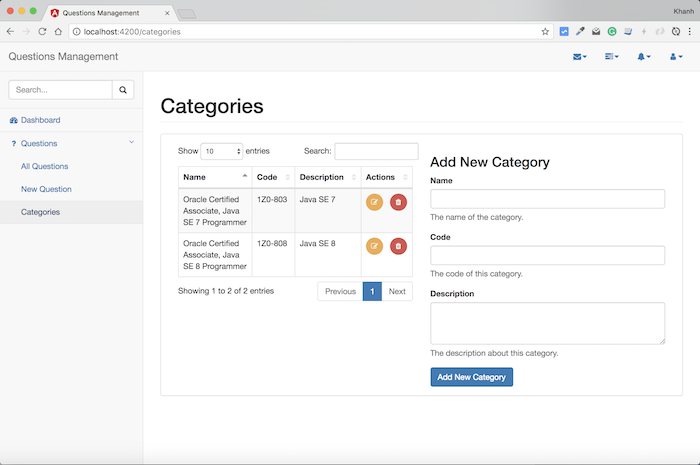Screen dimensions: 700x465
Task: Click the Add New Category button
Action: coord(471,377)
